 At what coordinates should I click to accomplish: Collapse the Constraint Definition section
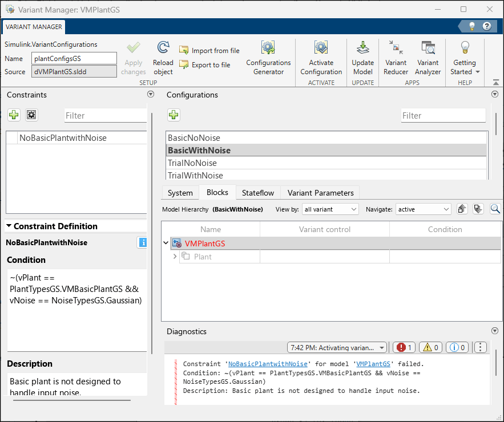click(9, 226)
